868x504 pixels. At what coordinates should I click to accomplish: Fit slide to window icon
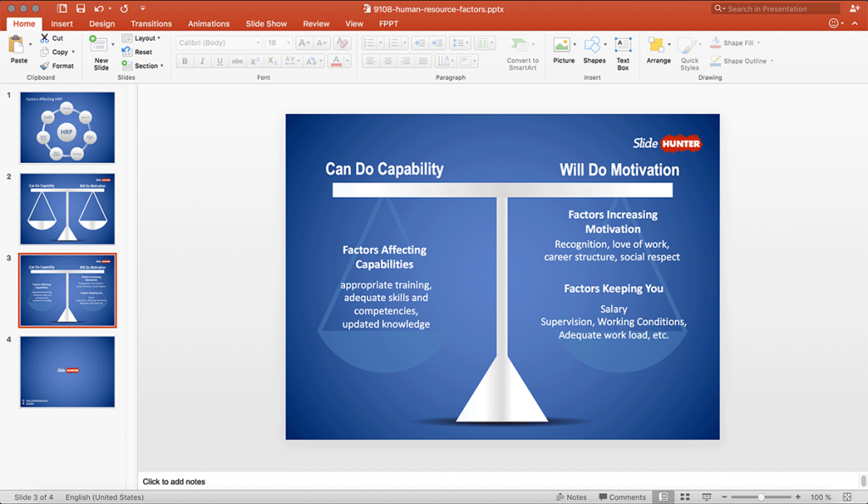click(847, 497)
